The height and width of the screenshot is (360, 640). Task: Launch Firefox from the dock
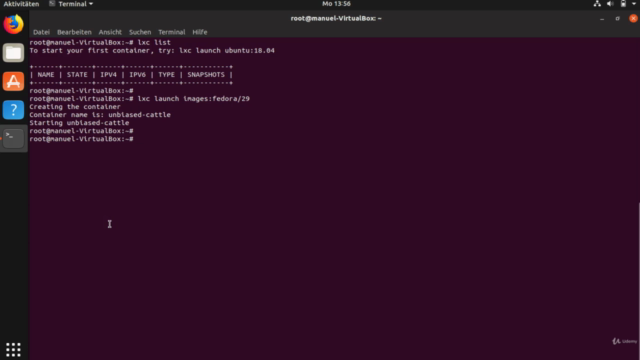13,24
